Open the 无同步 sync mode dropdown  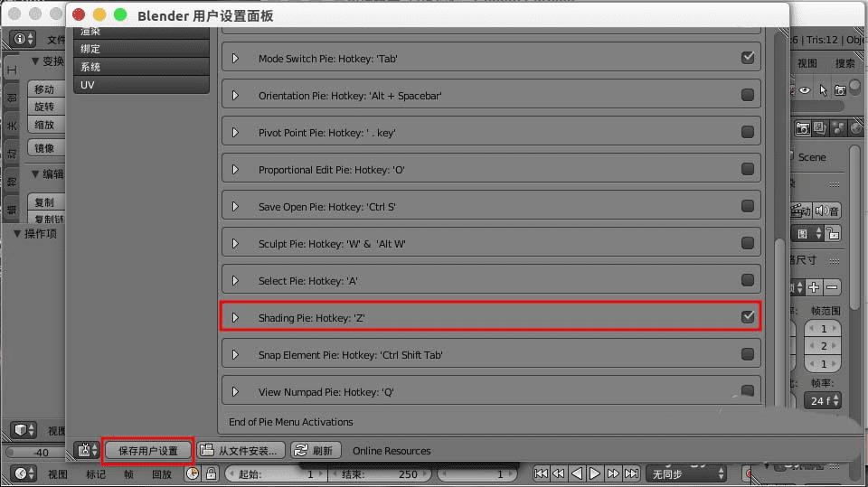click(x=687, y=473)
